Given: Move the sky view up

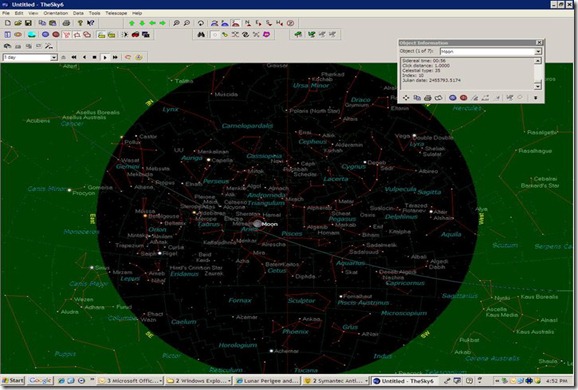Looking at the screenshot, I should 132,23.
